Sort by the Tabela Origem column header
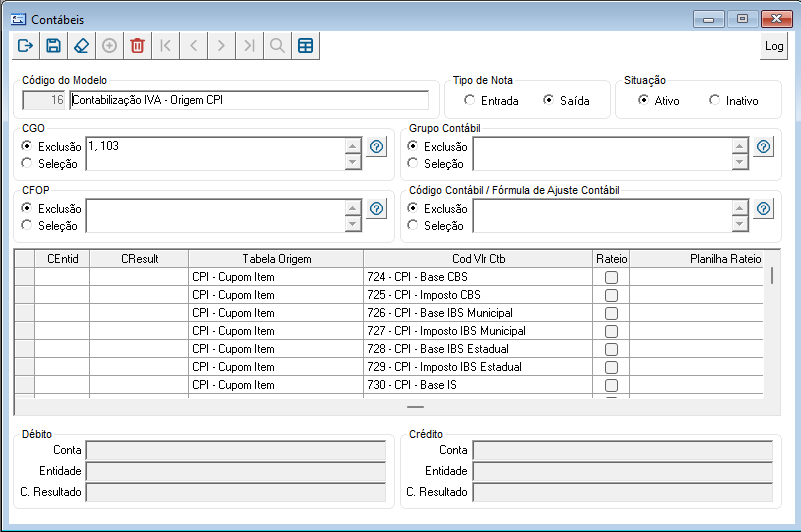This screenshot has height=532, width=801. (x=276, y=259)
